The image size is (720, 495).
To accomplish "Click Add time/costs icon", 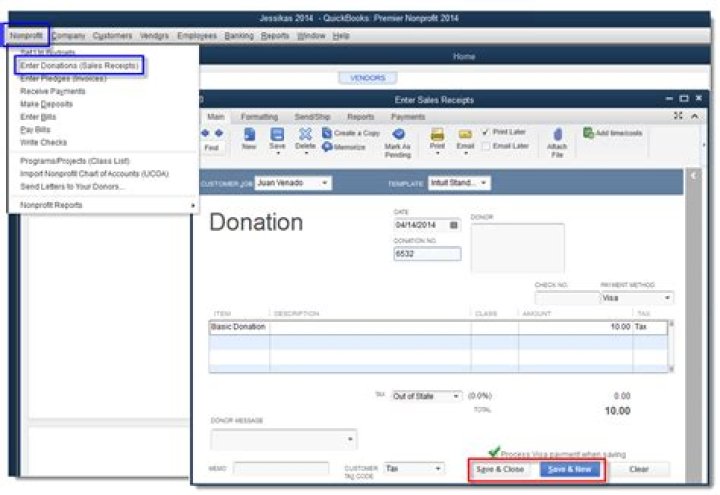I will pos(588,133).
